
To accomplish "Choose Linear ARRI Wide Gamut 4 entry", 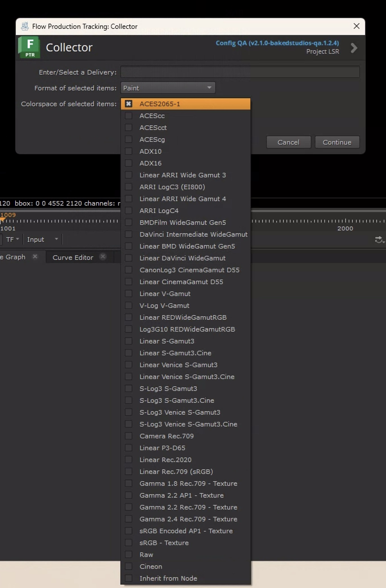I will [x=186, y=199].
